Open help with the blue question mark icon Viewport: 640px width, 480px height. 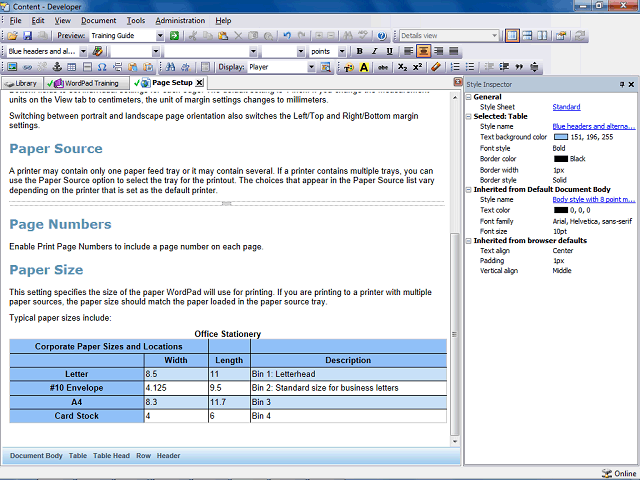pos(382,36)
